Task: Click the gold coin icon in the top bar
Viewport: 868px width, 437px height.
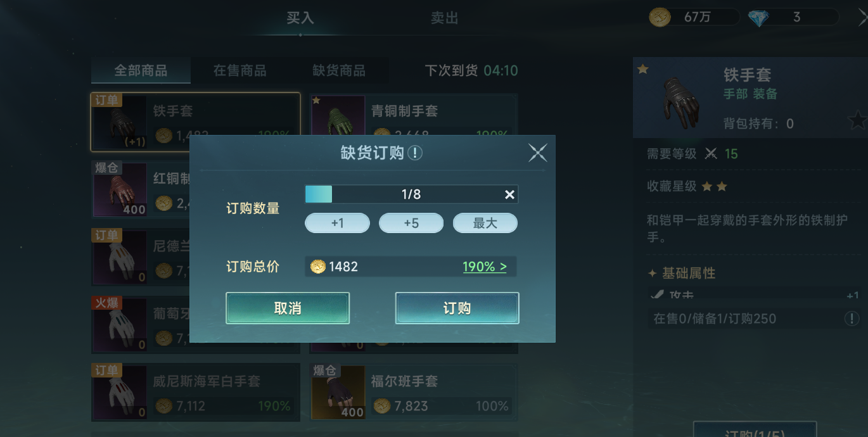Action: (x=660, y=17)
